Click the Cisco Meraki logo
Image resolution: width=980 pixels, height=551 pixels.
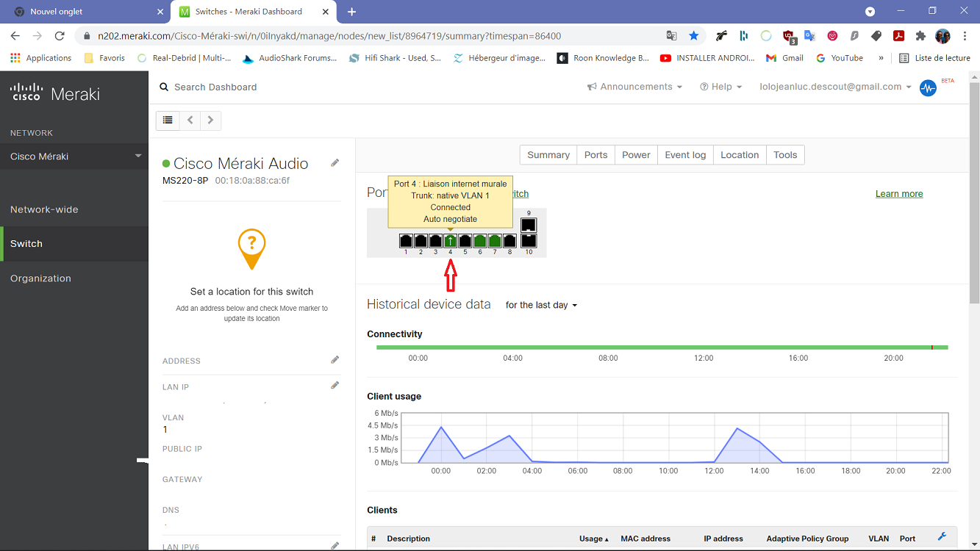[x=55, y=93]
